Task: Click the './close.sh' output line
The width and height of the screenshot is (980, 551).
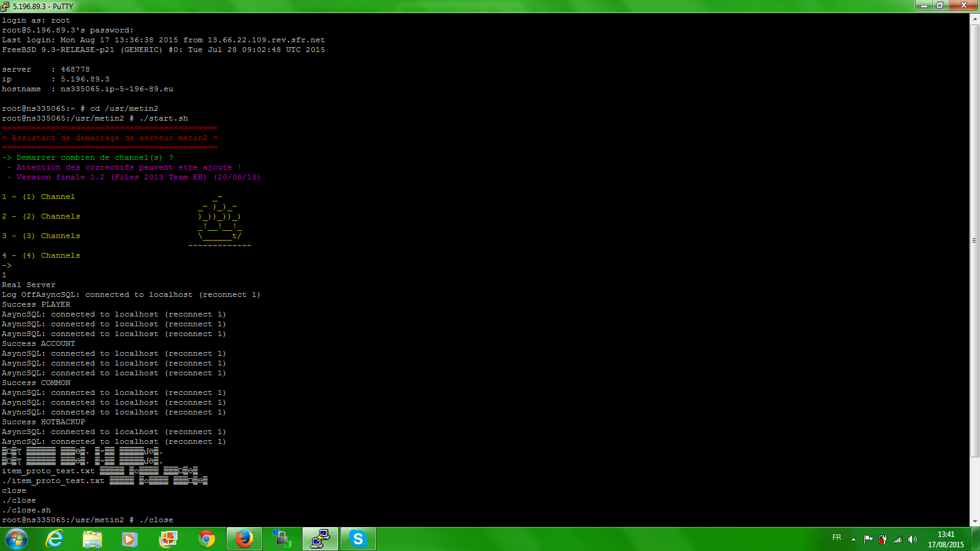Action: coord(26,510)
